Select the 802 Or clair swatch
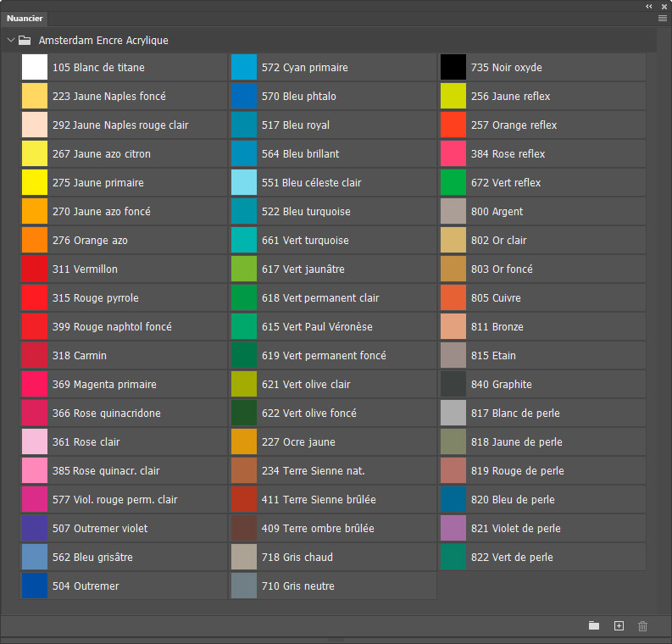Image resolution: width=672 pixels, height=644 pixels. pyautogui.click(x=453, y=240)
